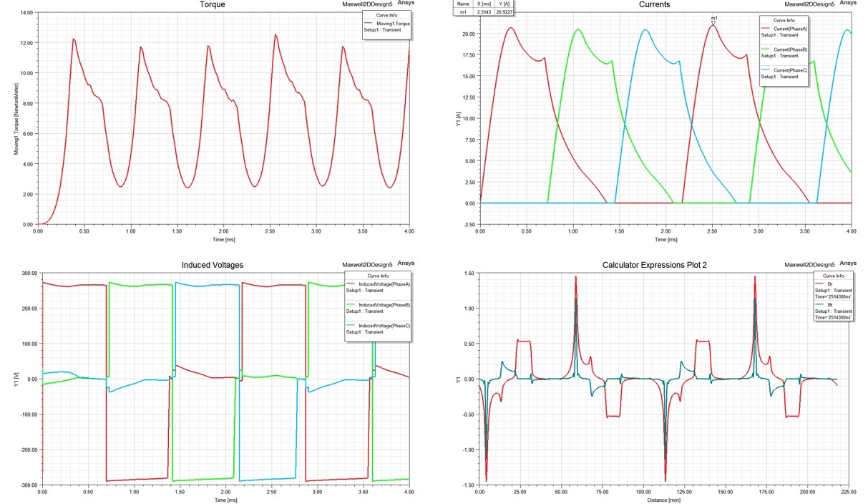Click green line swatch for Current(PhaseB)
Viewport: 868px width, 504px height.
(767, 49)
